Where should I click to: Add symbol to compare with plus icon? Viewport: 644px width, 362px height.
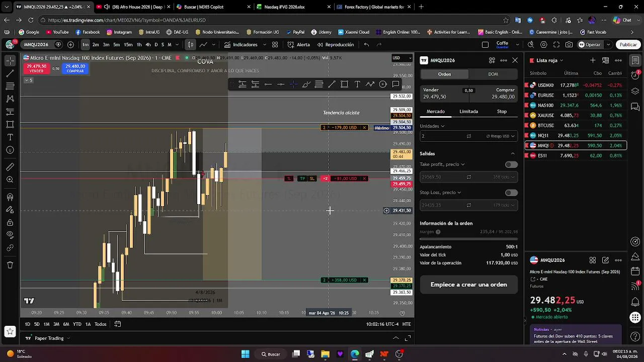70,45
